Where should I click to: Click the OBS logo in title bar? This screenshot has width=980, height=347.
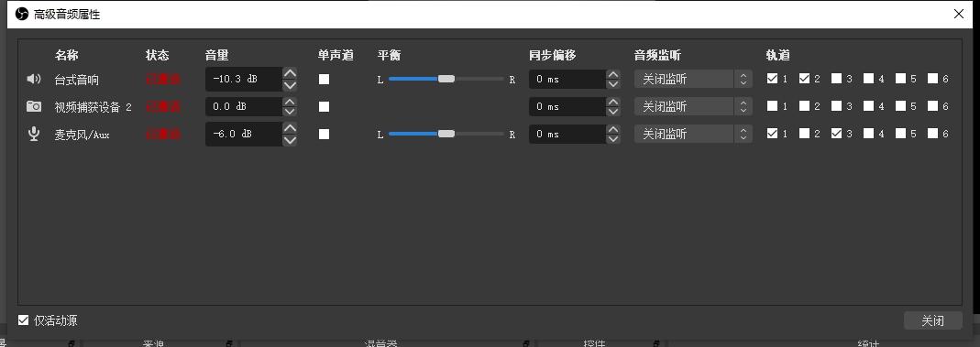point(22,14)
